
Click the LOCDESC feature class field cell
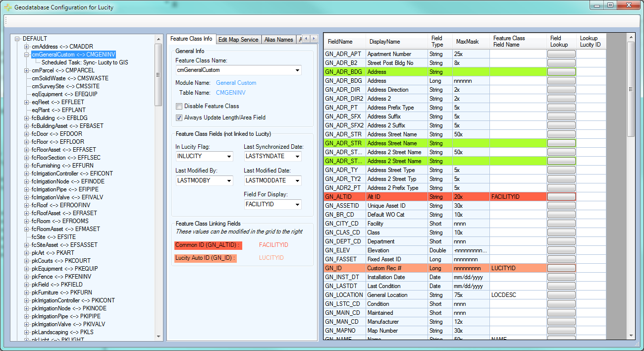pyautogui.click(x=519, y=295)
